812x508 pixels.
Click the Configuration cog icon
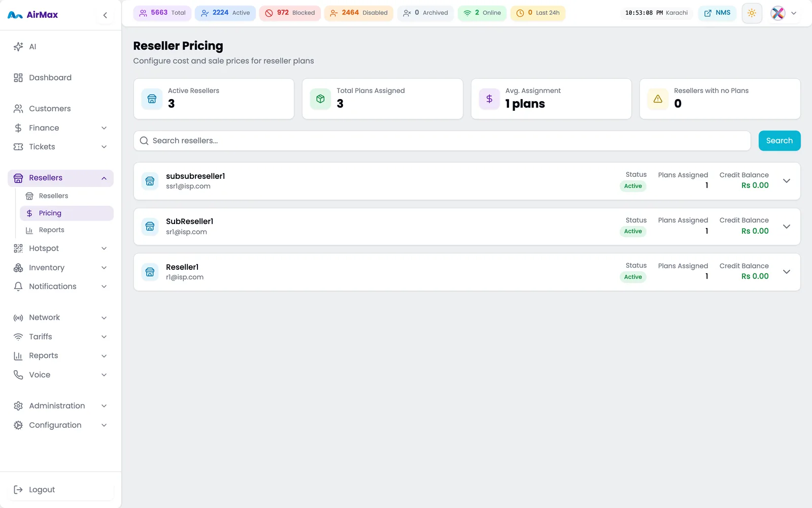pos(18,425)
